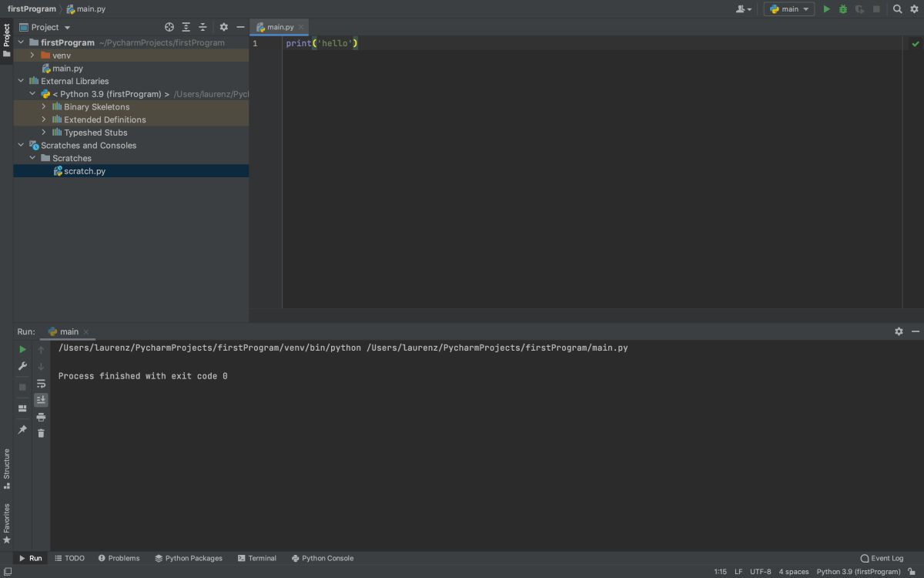Edit run configuration wrench icon
The width and height of the screenshot is (924, 578).
click(x=22, y=366)
